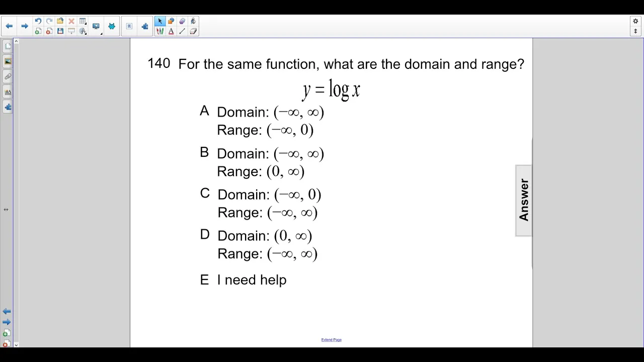Click the puzzle piece add-ons toolbar icon
This screenshot has width=644, height=362.
point(145,26)
